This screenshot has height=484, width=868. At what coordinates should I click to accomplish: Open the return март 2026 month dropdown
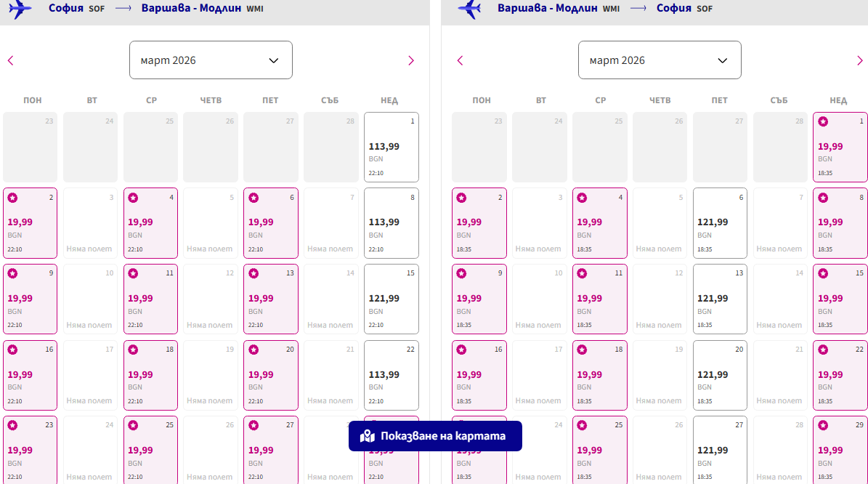(660, 60)
